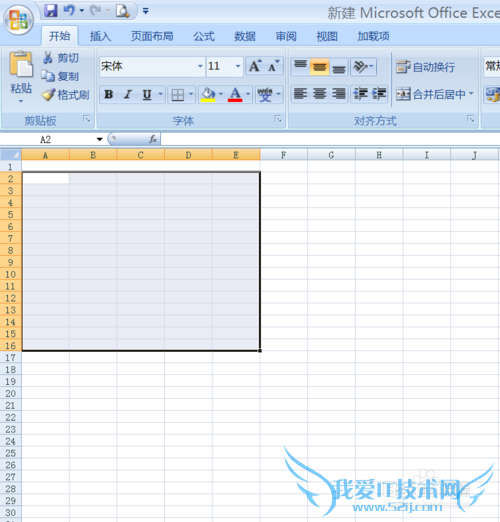500x522 pixels.
Task: Expand the font size dropdown
Action: (x=238, y=66)
